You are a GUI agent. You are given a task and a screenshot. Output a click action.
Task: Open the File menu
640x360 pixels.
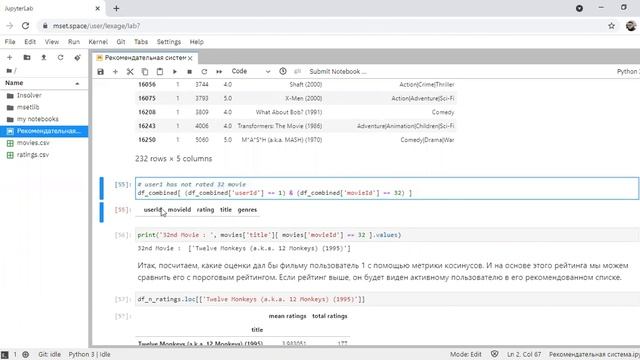(10, 42)
